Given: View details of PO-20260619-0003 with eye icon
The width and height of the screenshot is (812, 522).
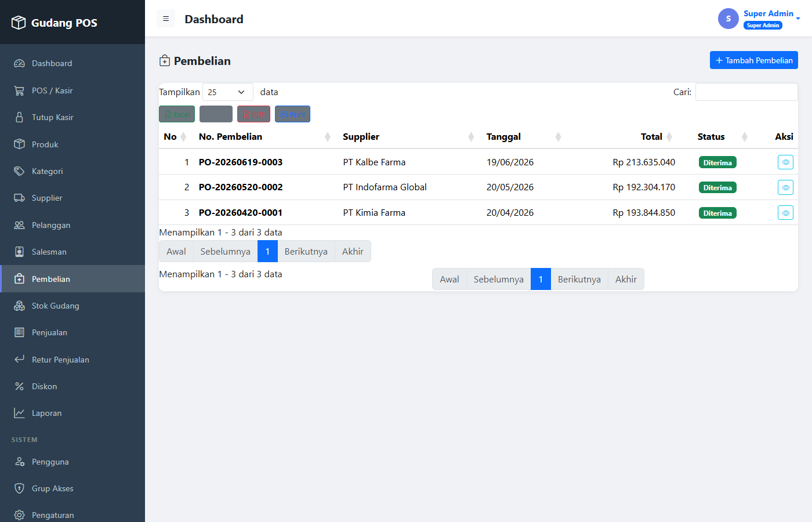Looking at the screenshot, I should (x=785, y=162).
